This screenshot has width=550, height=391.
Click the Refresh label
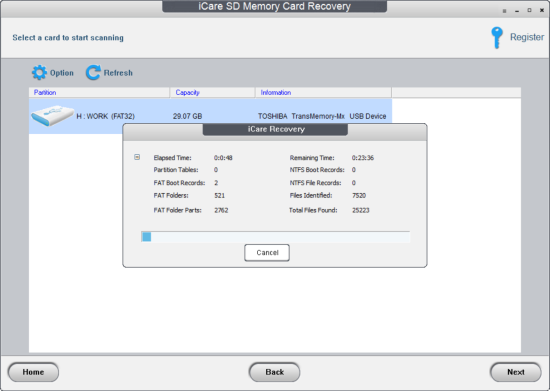click(x=118, y=73)
